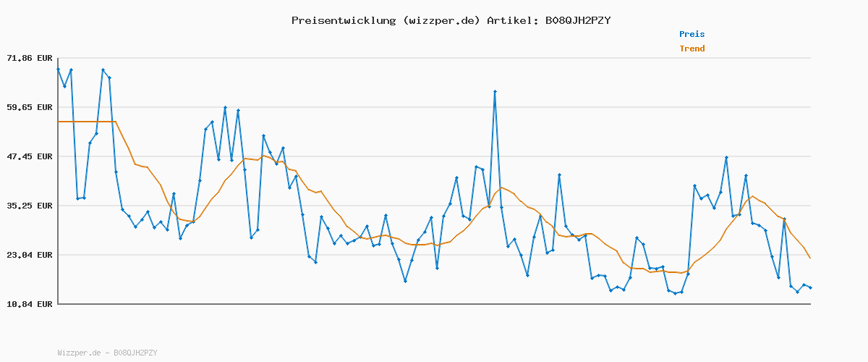Click the "Preis" legend label
The height and width of the screenshot is (362, 868).
click(x=692, y=34)
